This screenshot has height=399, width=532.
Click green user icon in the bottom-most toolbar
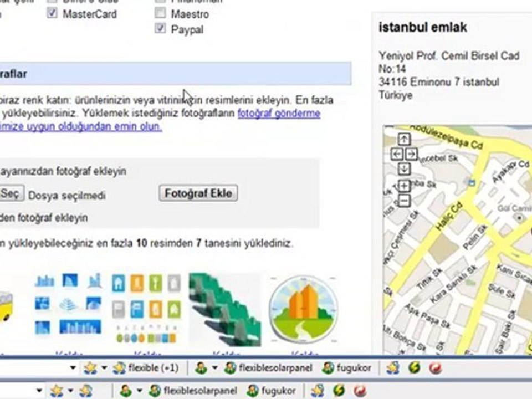[x=126, y=391]
